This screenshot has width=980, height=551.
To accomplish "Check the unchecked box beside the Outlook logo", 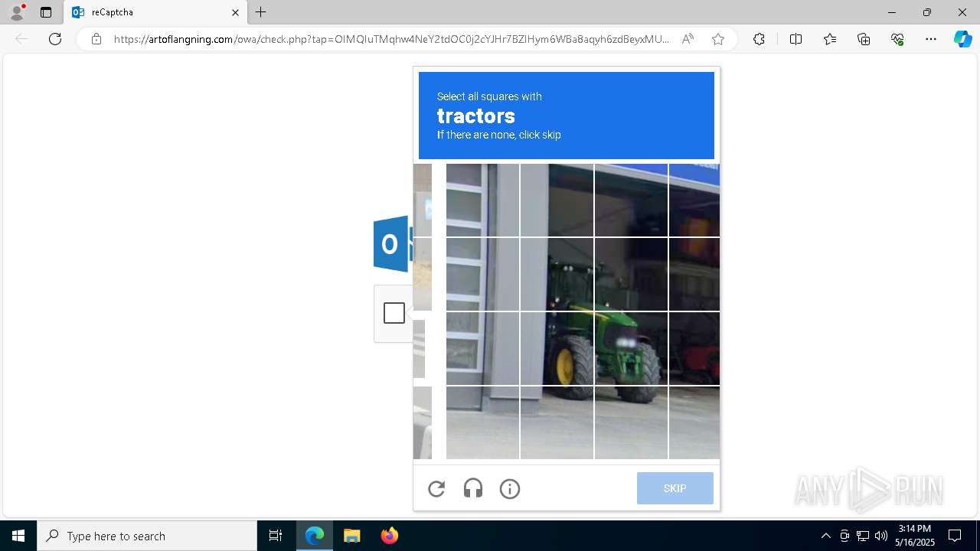I will coord(394,313).
